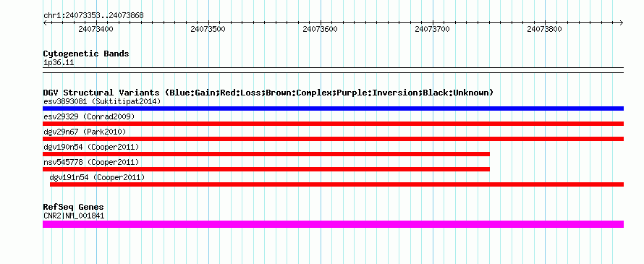Open the esv3893081 (Suktitipat2014) label

102,101
